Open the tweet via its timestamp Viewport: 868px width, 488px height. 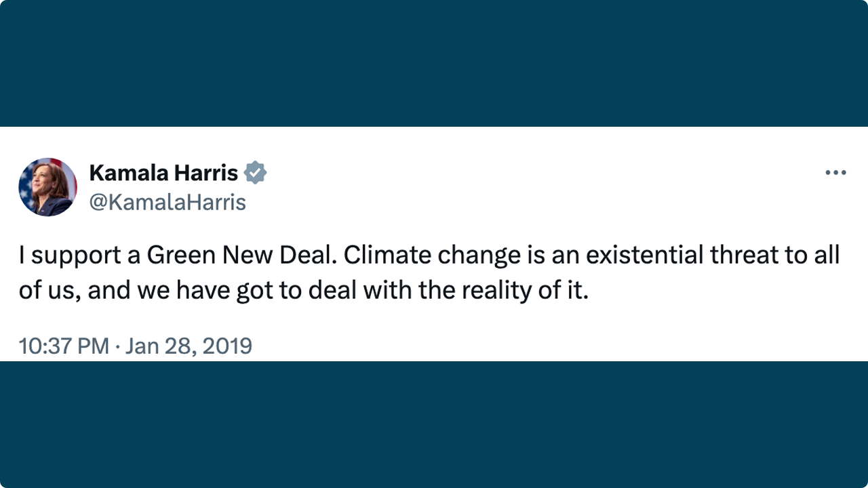pos(135,346)
